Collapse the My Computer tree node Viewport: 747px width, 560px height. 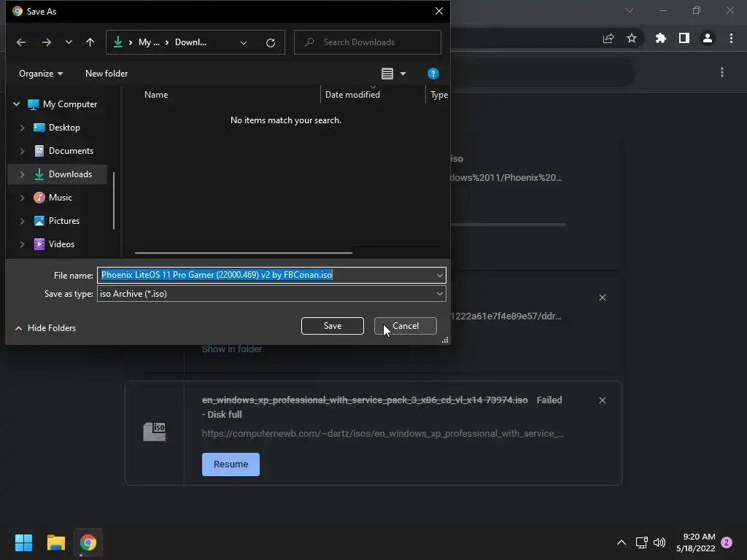[x=16, y=104]
